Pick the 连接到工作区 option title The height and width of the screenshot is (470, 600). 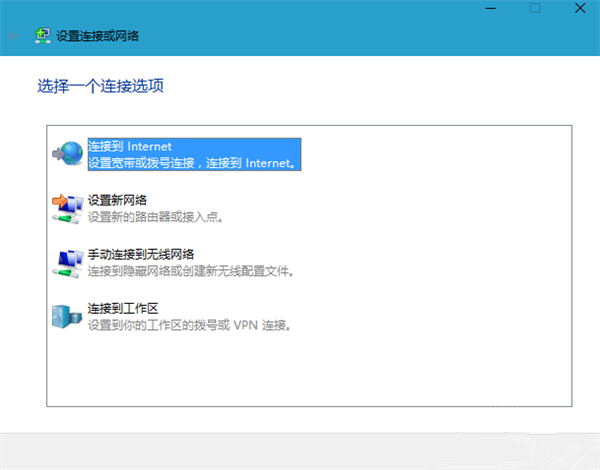[126, 309]
